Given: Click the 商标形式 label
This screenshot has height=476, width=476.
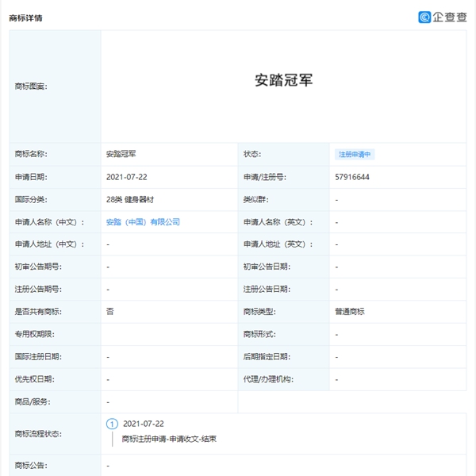Looking at the screenshot, I should click(x=259, y=334).
